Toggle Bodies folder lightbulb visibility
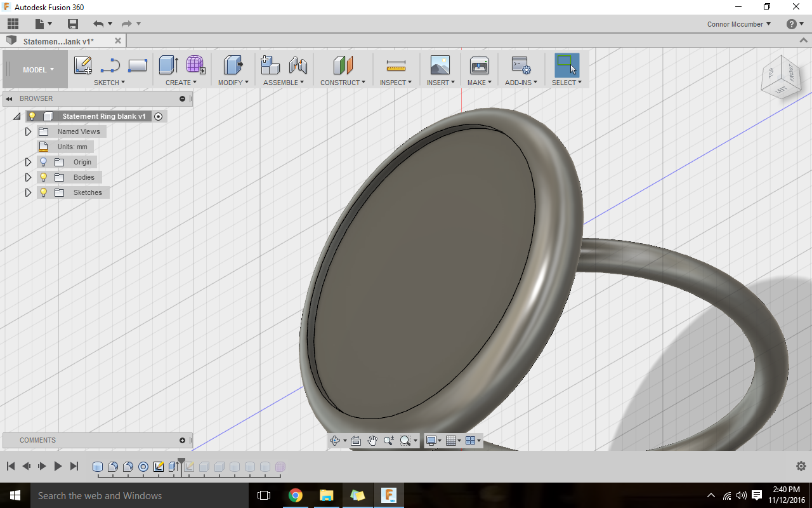Image resolution: width=812 pixels, height=508 pixels. (43, 177)
